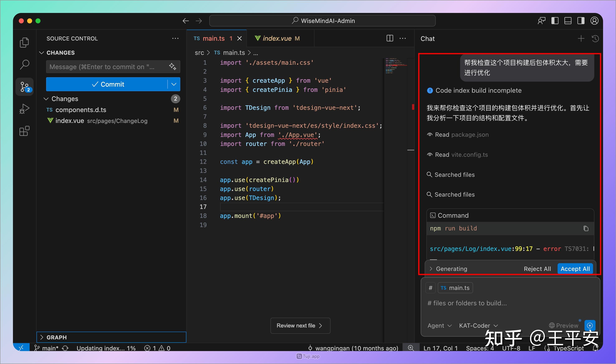Screen dimensions: 616x364
Task: Click the Accept All button
Action: [575, 269]
